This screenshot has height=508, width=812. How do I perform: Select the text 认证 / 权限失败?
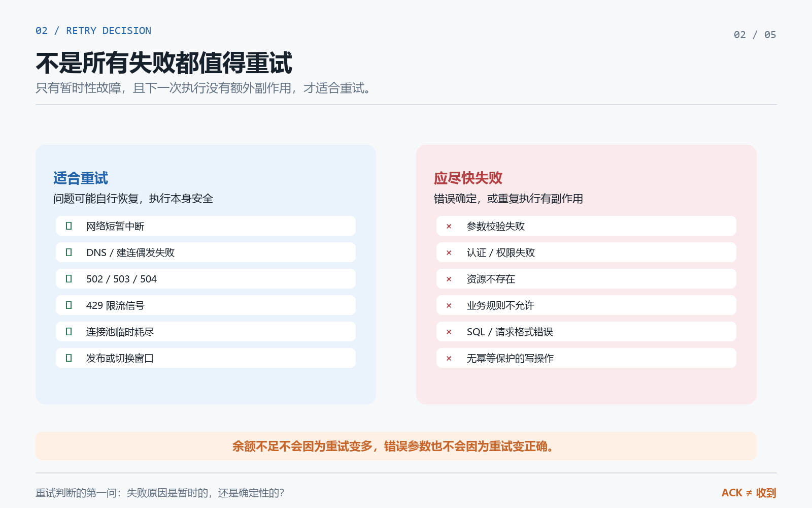[501, 252]
